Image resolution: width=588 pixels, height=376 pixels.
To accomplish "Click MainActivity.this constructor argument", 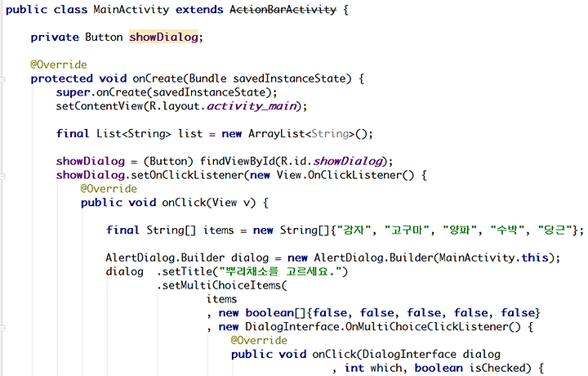I will coord(493,257).
